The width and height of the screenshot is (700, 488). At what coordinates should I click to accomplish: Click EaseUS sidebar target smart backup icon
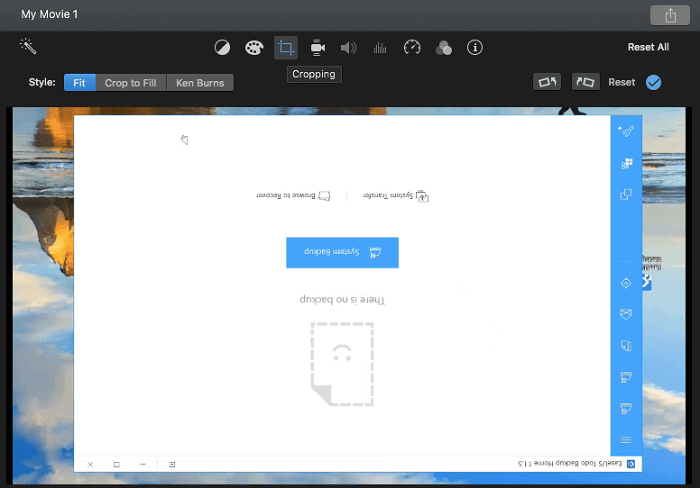[626, 283]
